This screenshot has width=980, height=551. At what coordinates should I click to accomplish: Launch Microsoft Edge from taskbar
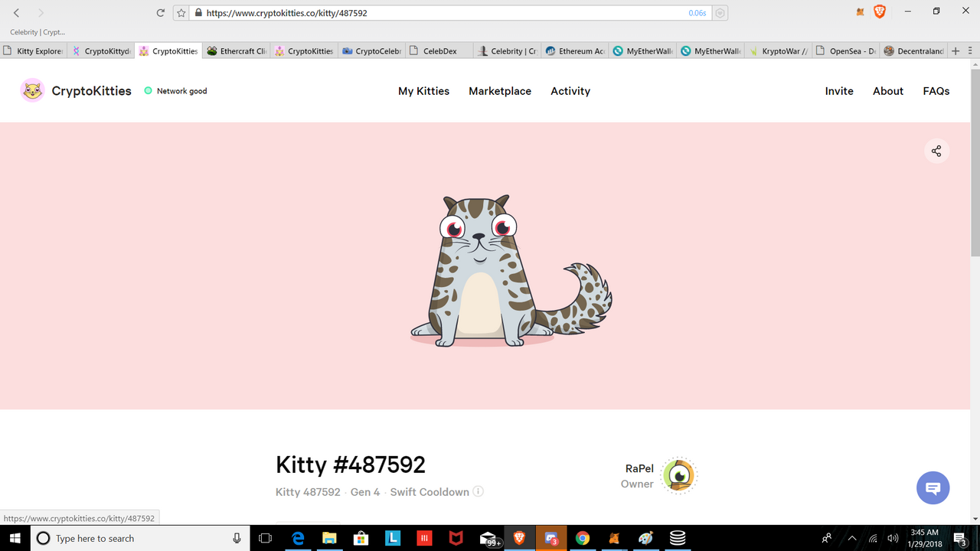[x=299, y=538]
